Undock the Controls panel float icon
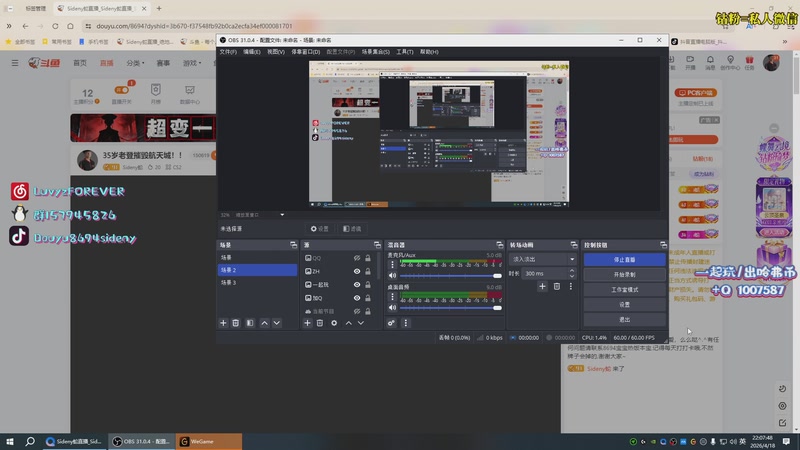 pos(663,245)
